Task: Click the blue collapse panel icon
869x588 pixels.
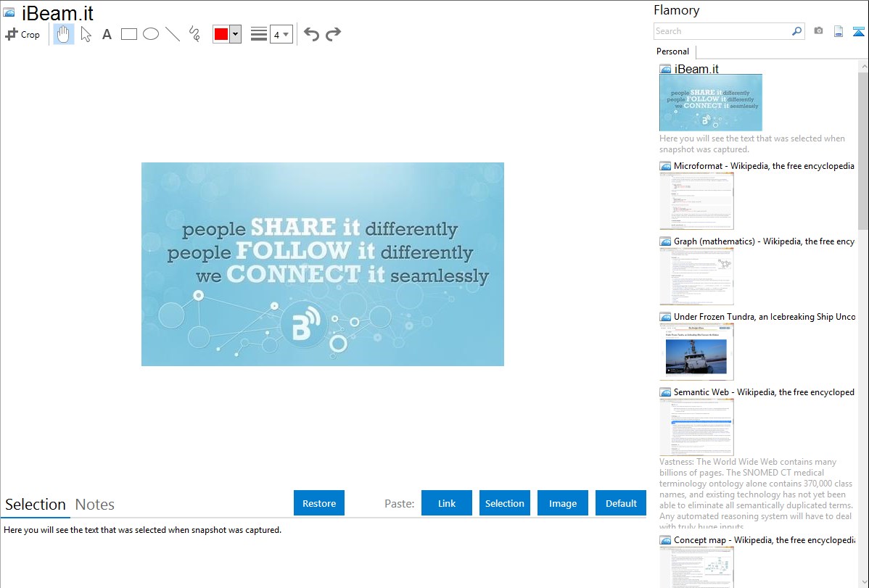Action: [858, 31]
